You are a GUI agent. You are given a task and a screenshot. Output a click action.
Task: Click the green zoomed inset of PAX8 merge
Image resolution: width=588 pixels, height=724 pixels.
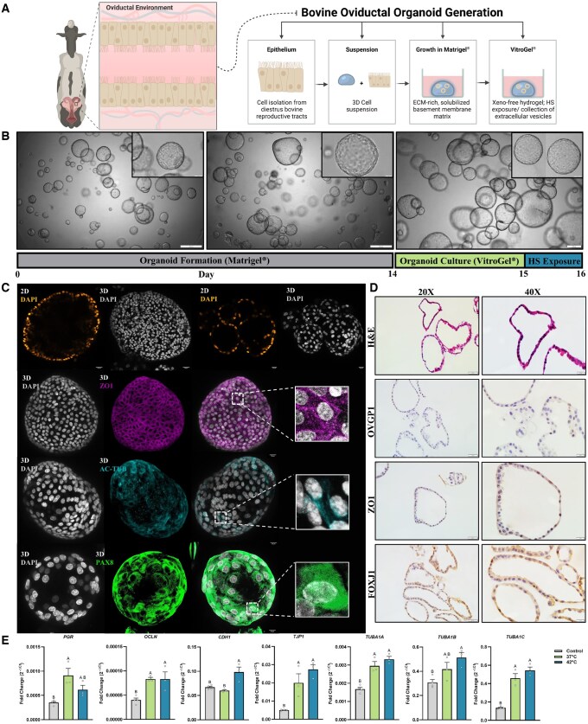pyautogui.click(x=322, y=590)
